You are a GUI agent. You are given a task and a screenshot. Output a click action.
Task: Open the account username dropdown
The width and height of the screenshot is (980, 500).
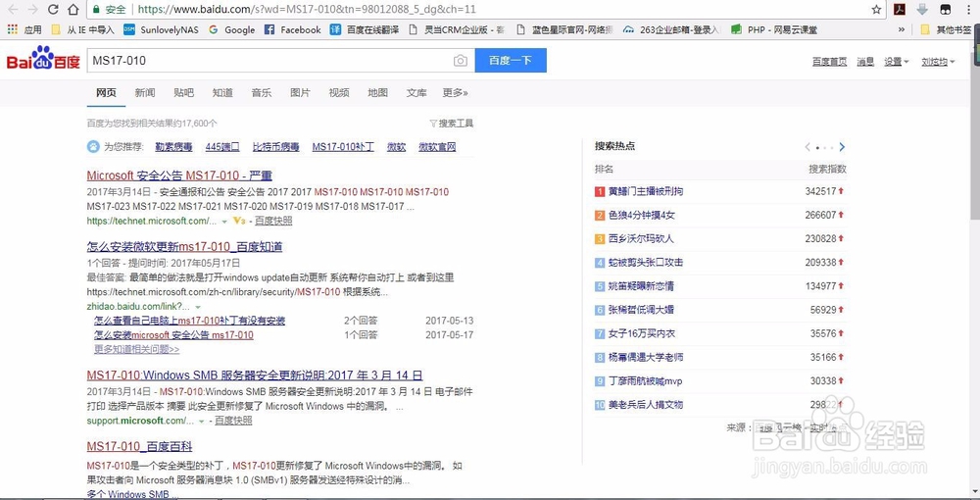coord(939,61)
